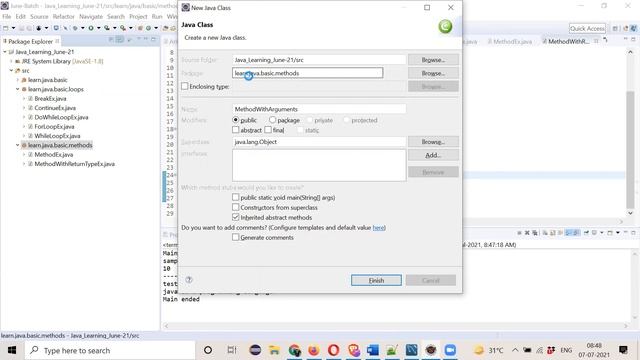Click the Open Perspective icon
The image size is (640, 360).
615,29
